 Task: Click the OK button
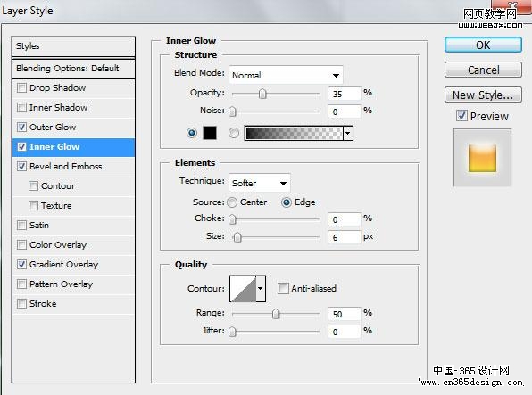pyautogui.click(x=483, y=45)
